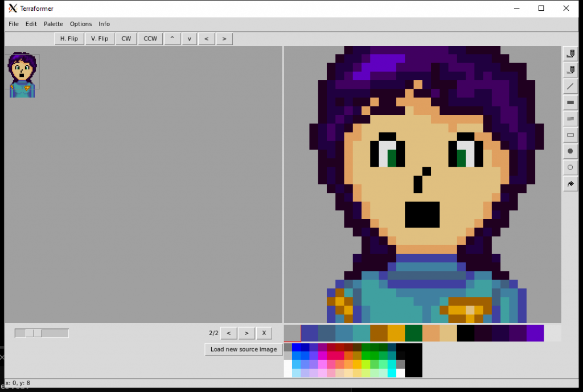Click the image counter 2/2 label
This screenshot has width=583, height=392.
[x=214, y=333]
